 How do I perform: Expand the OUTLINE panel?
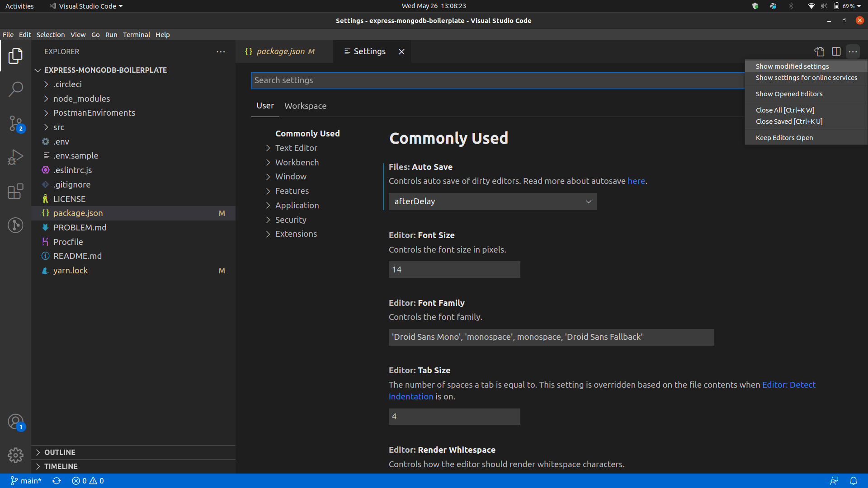click(60, 452)
